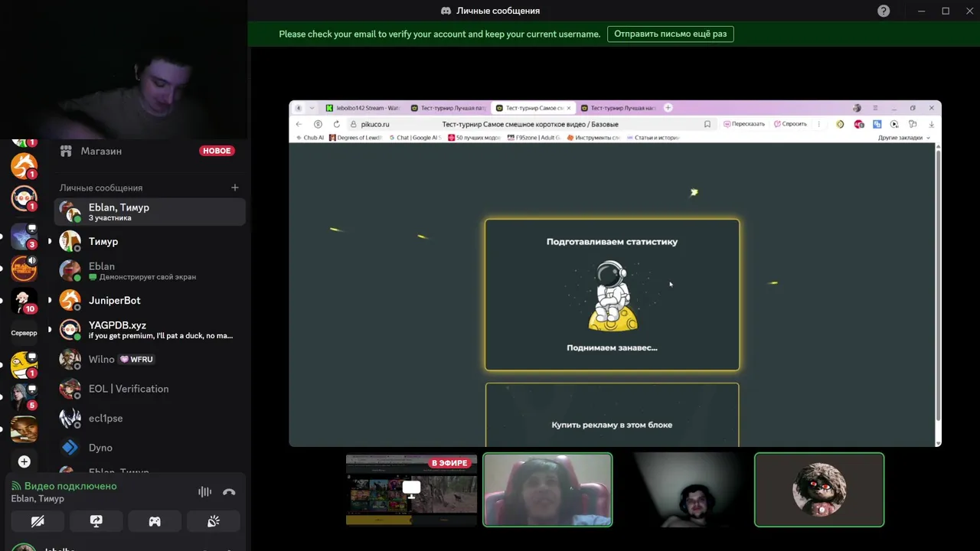This screenshot has width=980, height=551.
Task: Click the Спросить button
Action: 791,124
